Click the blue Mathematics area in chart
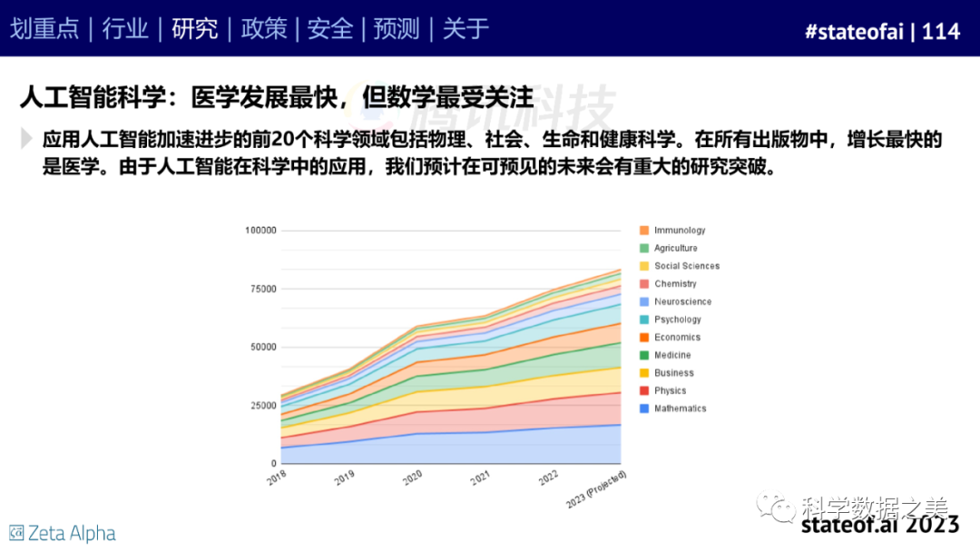This screenshot has height=552, width=980. tap(454, 448)
